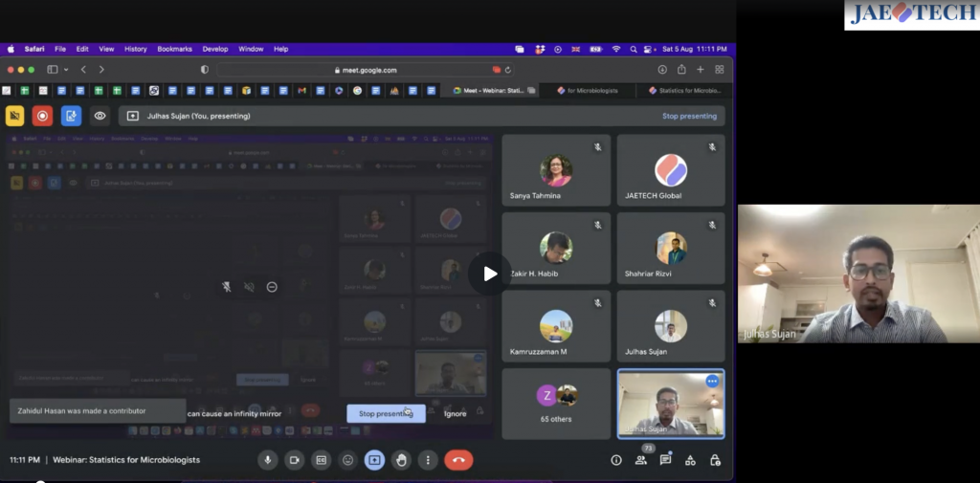
Task: Toggle Safari sidebar button
Action: coord(53,70)
